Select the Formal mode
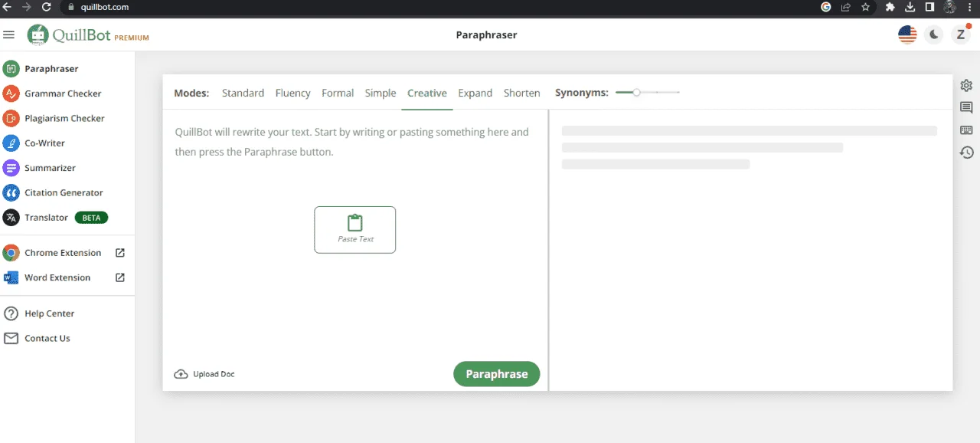Image resolution: width=980 pixels, height=443 pixels. pos(338,93)
